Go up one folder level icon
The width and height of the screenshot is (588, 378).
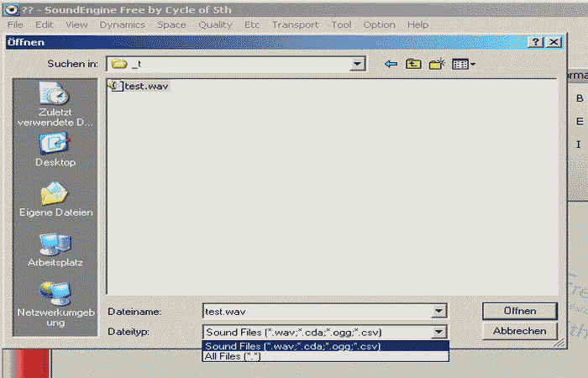click(x=413, y=64)
